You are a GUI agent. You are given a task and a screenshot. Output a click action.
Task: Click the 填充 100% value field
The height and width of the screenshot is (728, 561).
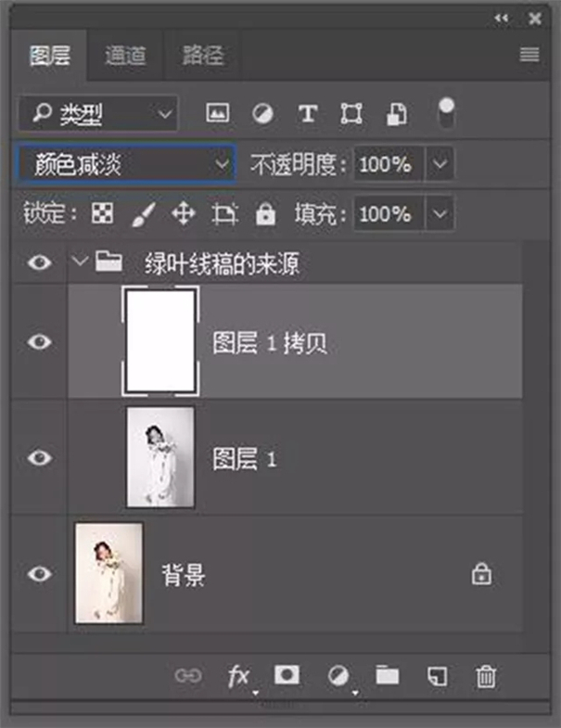point(389,214)
